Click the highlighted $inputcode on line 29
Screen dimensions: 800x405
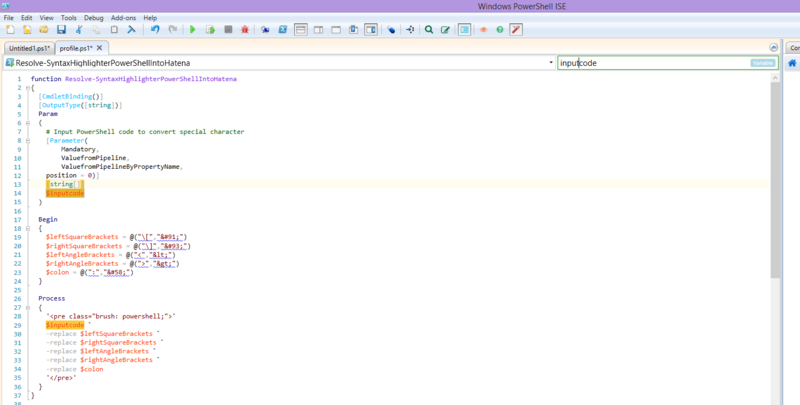coord(65,325)
